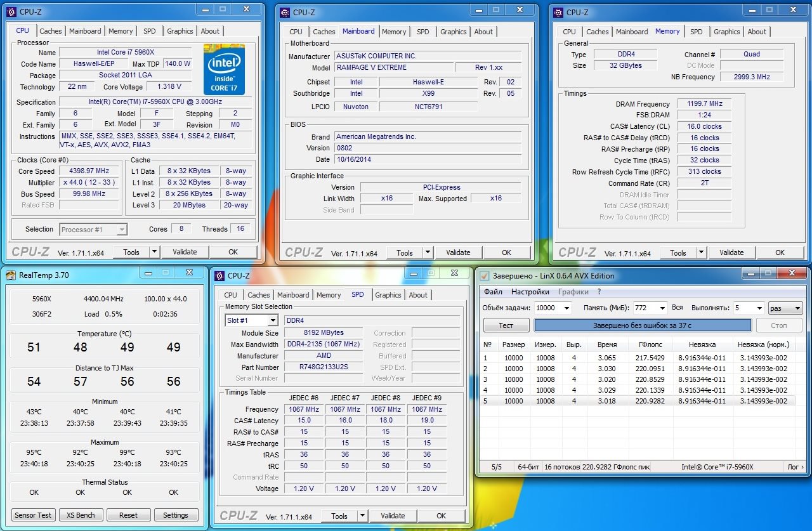This screenshot has width=812, height=531.
Task: Click the Model RAMPAGE V EXTREME field
Action: pos(394,67)
